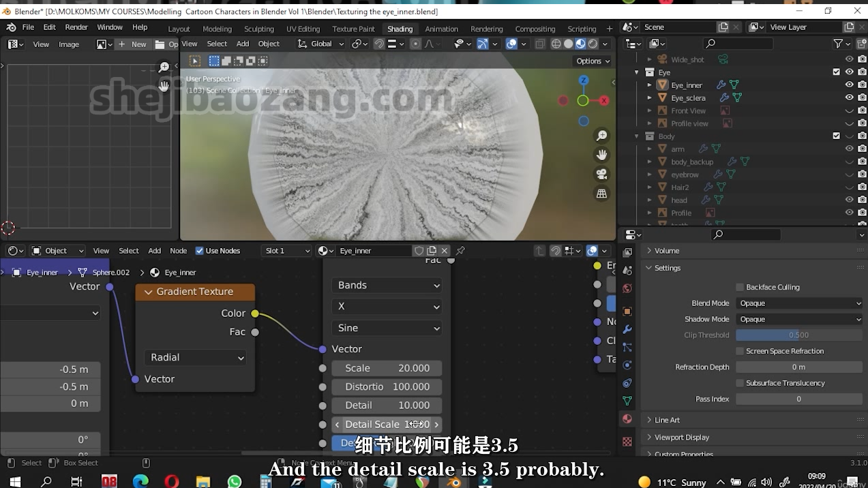Open the Object Data properties green triangle tab
The image size is (868, 488).
tap(627, 401)
